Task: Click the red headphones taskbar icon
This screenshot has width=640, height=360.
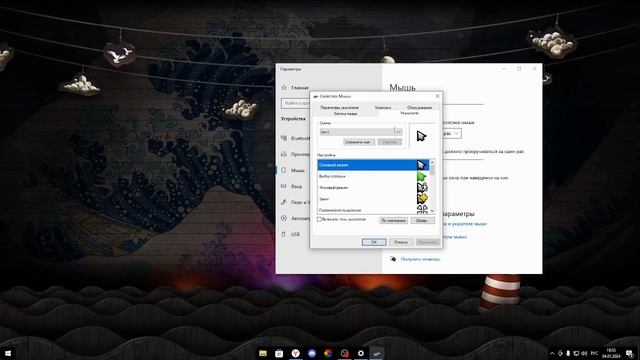Action: tap(344, 353)
